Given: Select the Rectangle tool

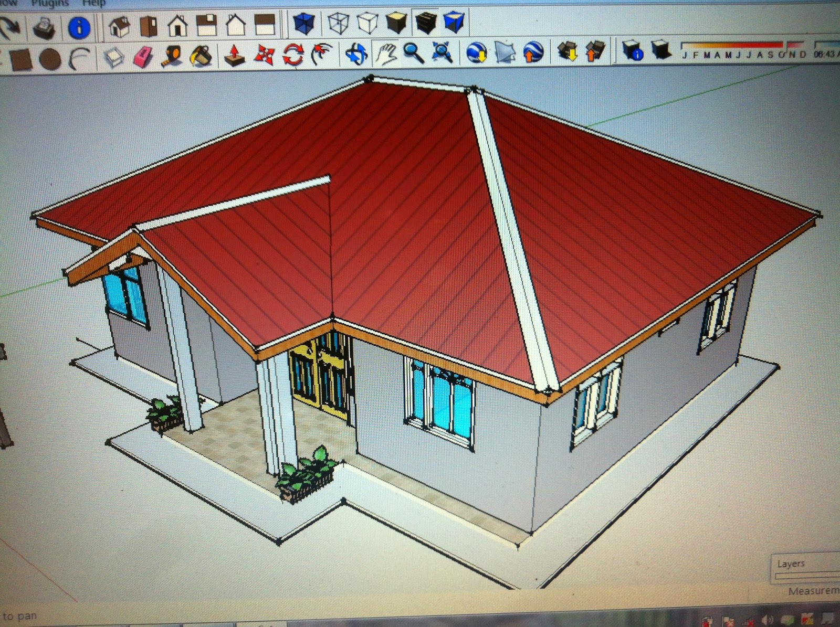Looking at the screenshot, I should pos(21,59).
